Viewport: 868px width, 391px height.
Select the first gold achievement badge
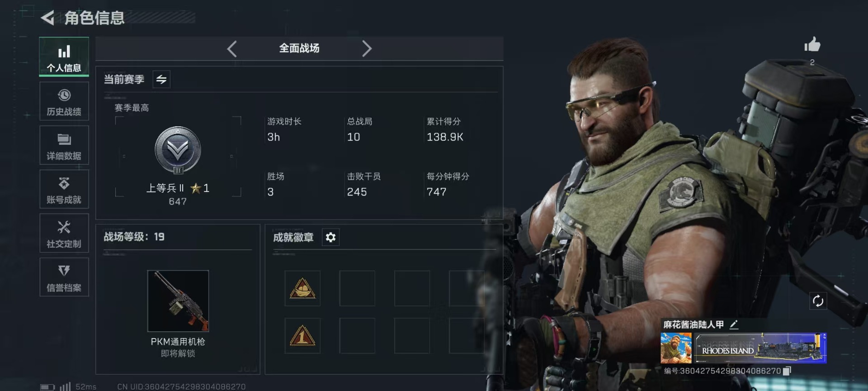[302, 288]
